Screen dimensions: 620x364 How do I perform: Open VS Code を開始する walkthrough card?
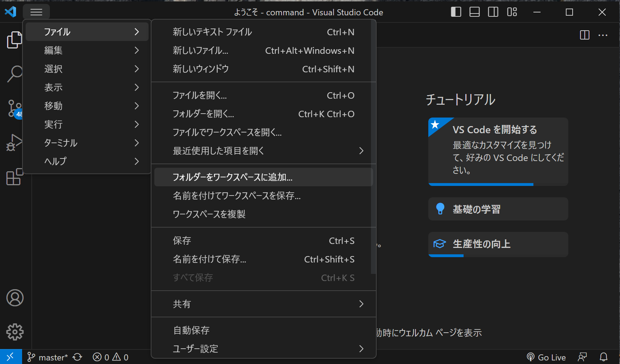click(498, 152)
